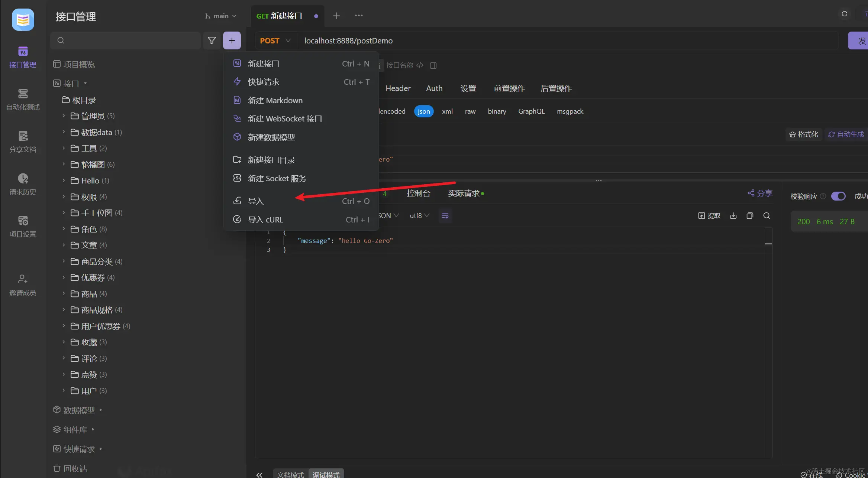
Task: Open the POST method dropdown
Action: pyautogui.click(x=275, y=41)
